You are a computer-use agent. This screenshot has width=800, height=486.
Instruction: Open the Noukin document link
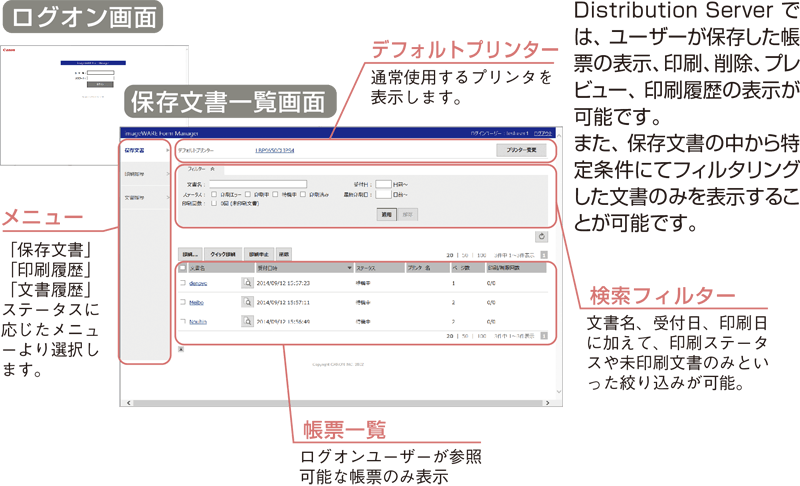(x=198, y=322)
